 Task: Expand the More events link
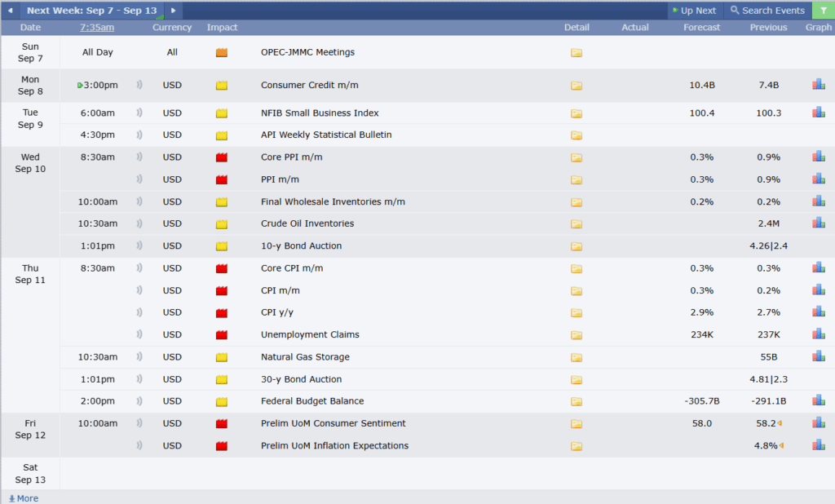click(x=24, y=498)
